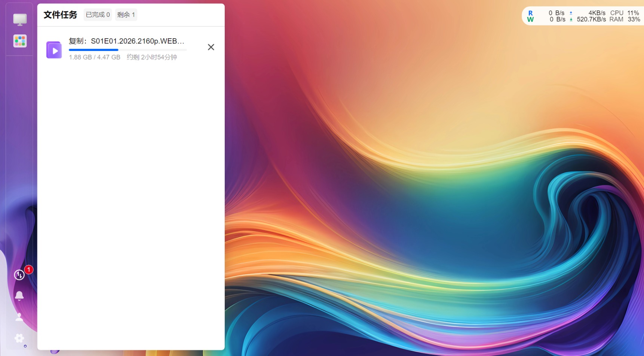This screenshot has height=356, width=644.
Task: Click the copy task progress bar
Action: point(128,50)
